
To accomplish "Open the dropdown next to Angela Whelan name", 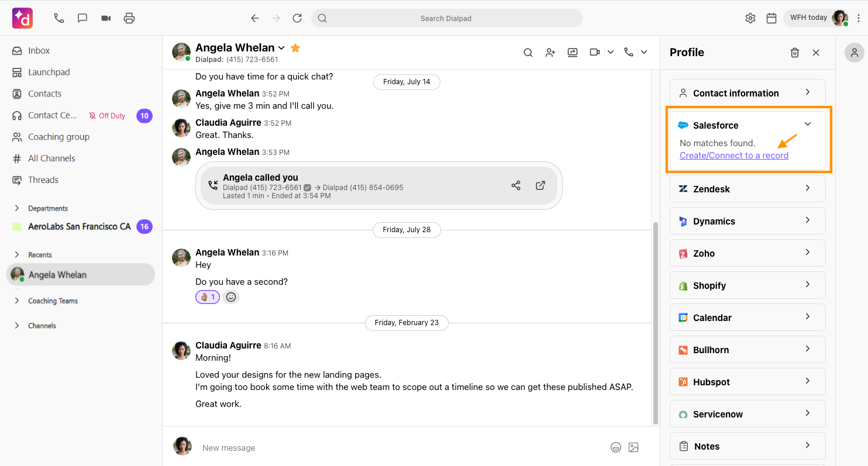I will coord(281,48).
